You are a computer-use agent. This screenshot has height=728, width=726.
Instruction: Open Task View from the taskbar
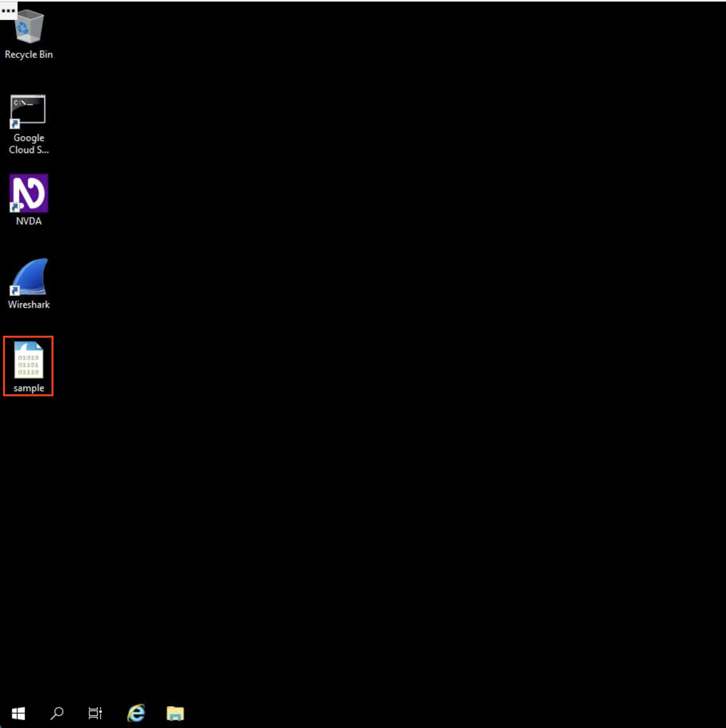(x=95, y=713)
